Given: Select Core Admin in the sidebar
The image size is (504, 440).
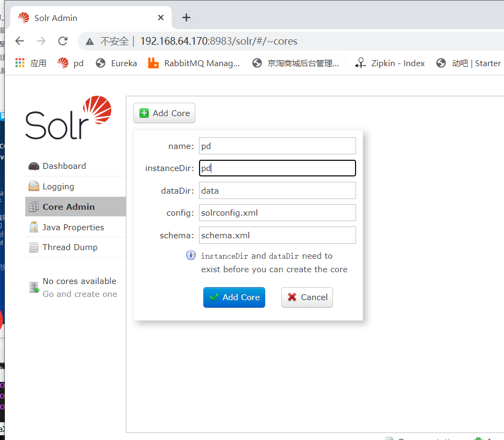Looking at the screenshot, I should (75, 207).
